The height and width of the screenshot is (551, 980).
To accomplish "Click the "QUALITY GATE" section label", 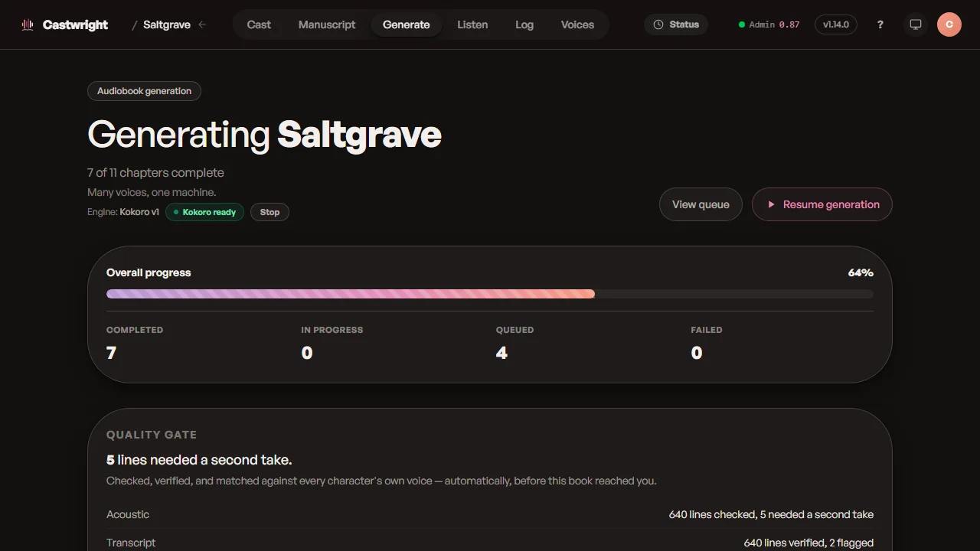I will tap(152, 435).
